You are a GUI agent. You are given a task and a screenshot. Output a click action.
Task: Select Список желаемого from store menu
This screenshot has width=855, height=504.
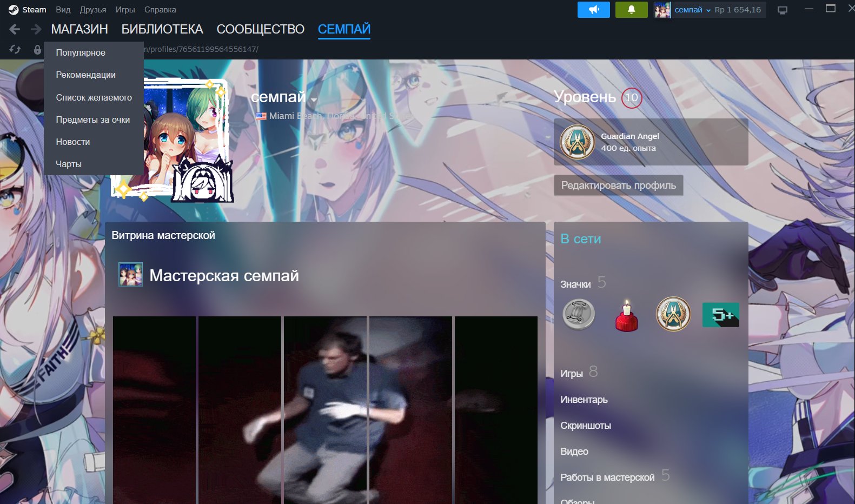pos(94,97)
